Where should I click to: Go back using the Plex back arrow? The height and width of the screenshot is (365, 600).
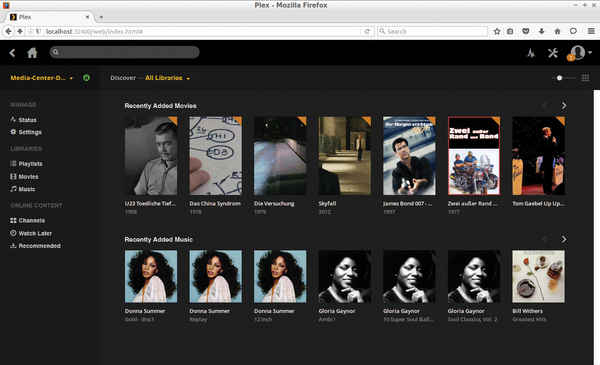(12, 53)
